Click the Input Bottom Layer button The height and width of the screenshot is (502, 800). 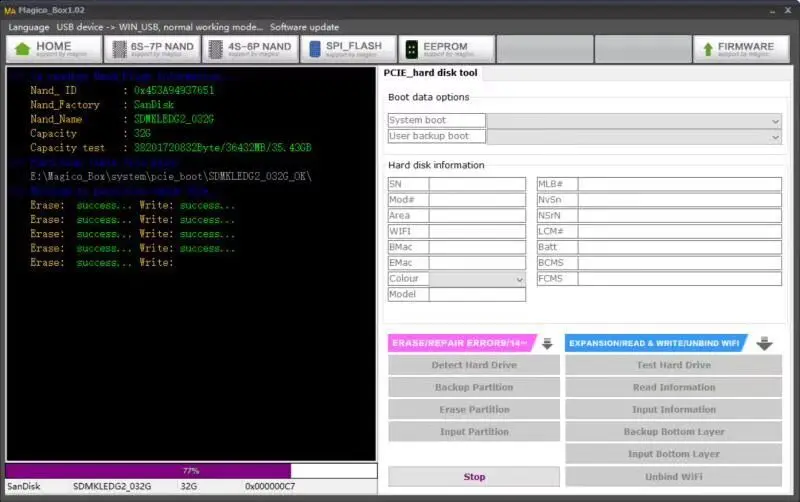[673, 454]
